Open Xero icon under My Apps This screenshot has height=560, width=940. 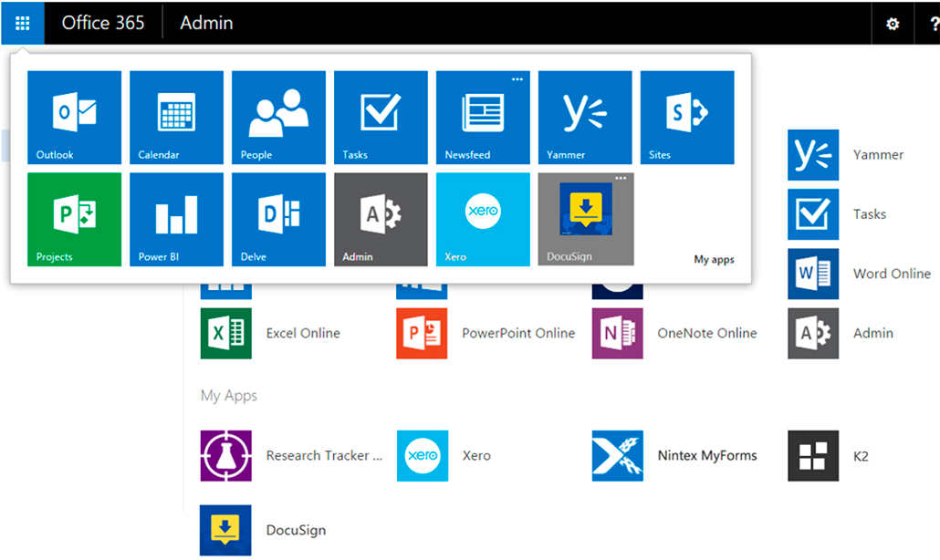coord(422,456)
